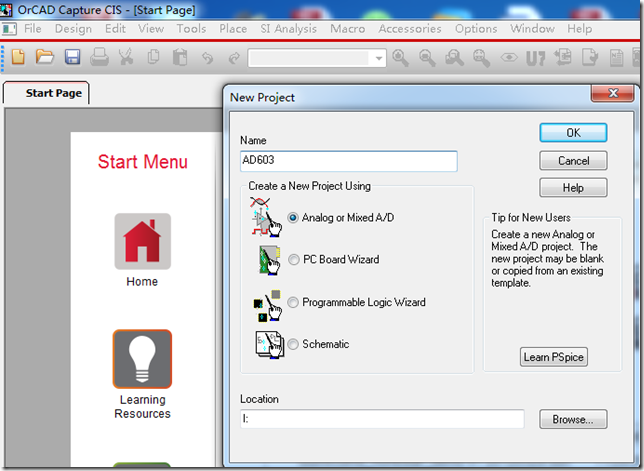The height and width of the screenshot is (471, 644).
Task: Click the Browse... button
Action: 573,419
